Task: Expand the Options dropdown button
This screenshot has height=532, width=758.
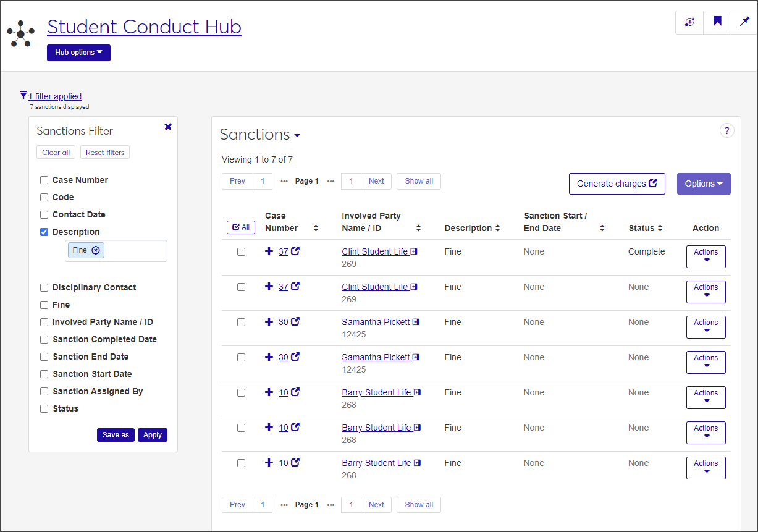Action: (704, 184)
